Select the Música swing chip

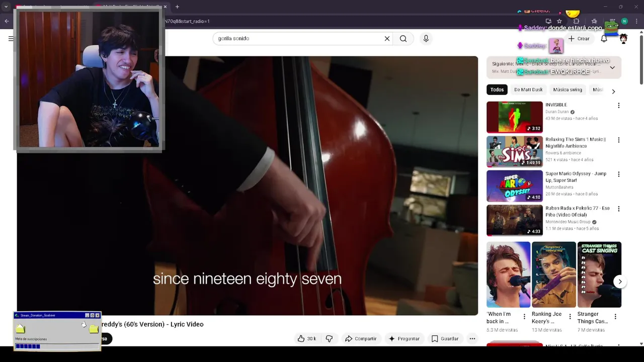coord(568,89)
